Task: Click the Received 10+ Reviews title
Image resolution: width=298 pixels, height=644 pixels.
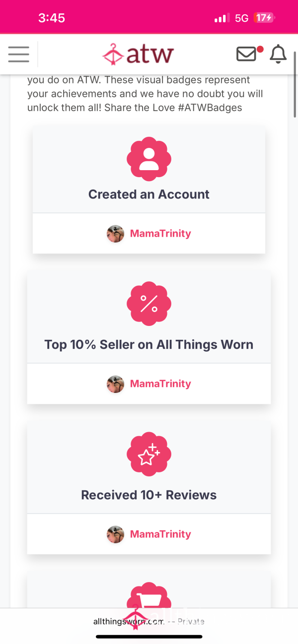Action: pyautogui.click(x=149, y=495)
